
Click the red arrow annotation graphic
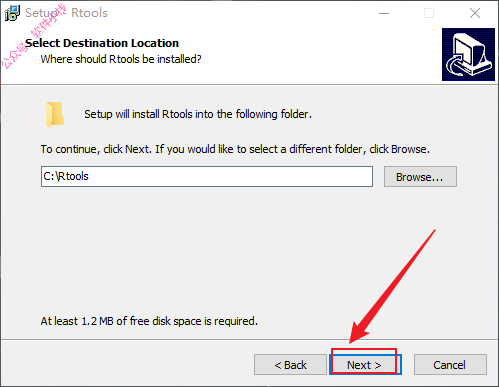coord(393,286)
